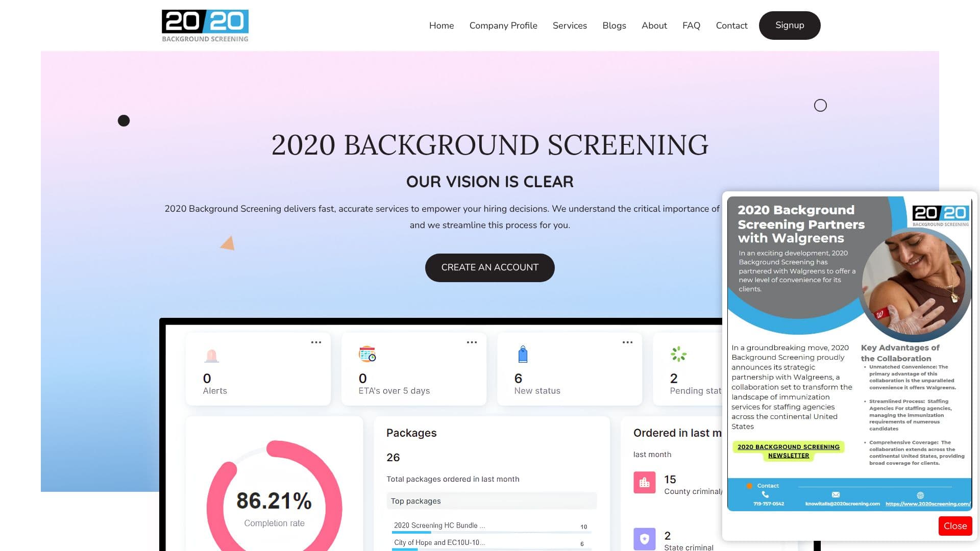Close the Walgreens newsletter popup
980x551 pixels.
955,526
